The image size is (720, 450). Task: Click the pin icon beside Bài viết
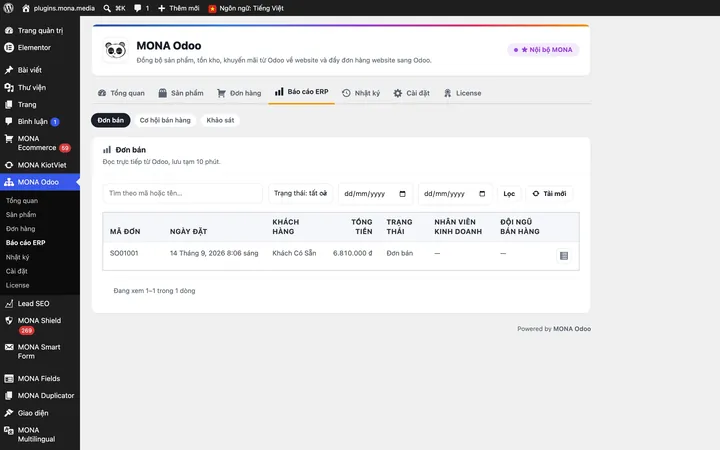click(9, 70)
